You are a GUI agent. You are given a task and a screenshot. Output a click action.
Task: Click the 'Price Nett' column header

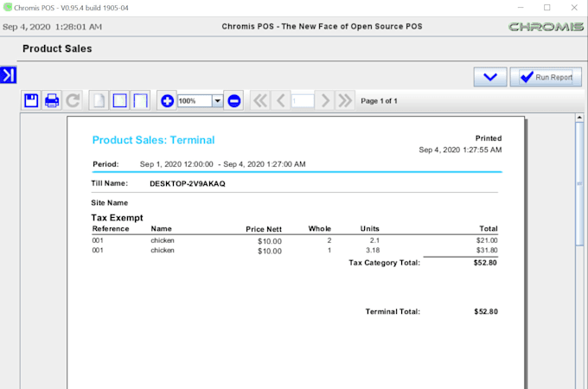pos(264,229)
